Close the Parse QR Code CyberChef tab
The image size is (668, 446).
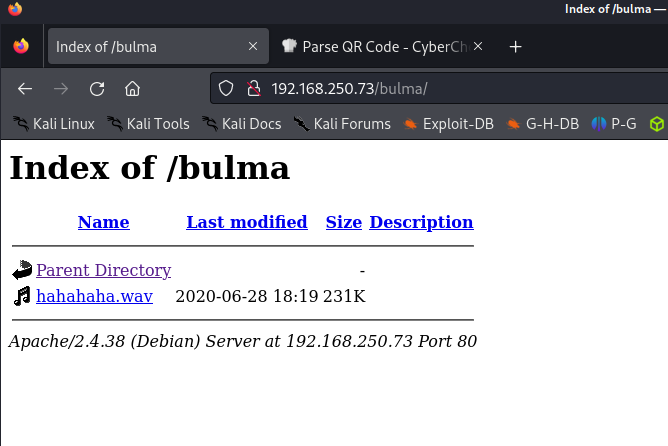tap(478, 47)
